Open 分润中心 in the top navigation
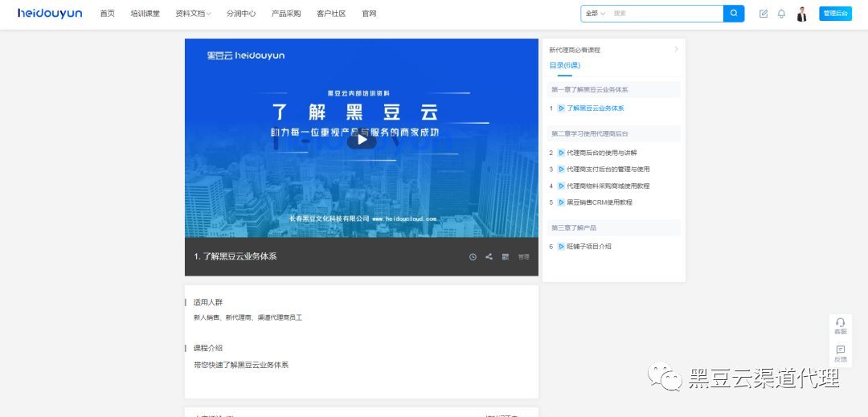Viewport: 868px width, 417px height. 241,14
